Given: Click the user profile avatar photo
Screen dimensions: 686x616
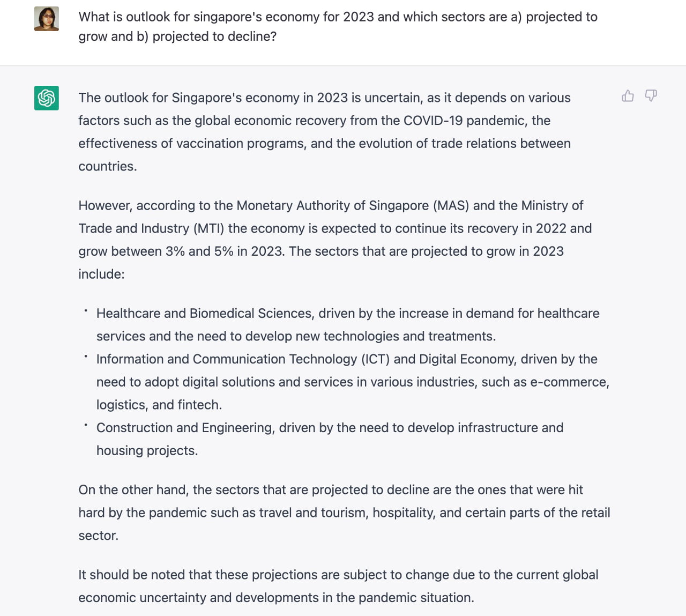Looking at the screenshot, I should click(x=47, y=19).
